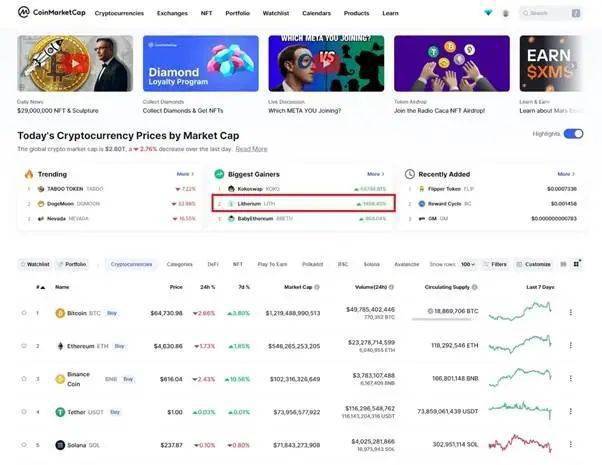Click the Tether coin icon
Screen dimensions: 602x465
(x=60, y=412)
